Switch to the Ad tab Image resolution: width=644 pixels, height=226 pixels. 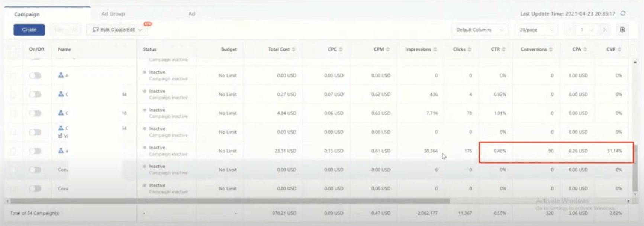[x=191, y=14]
